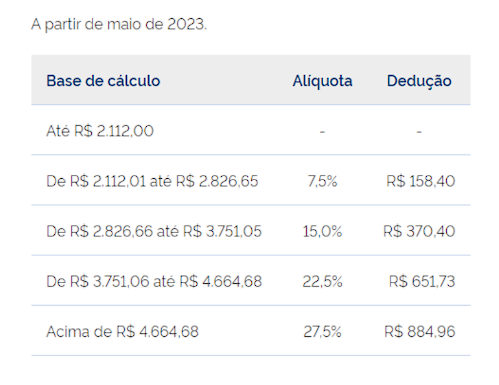Select the R$ 158,40 deduction value

point(421,181)
